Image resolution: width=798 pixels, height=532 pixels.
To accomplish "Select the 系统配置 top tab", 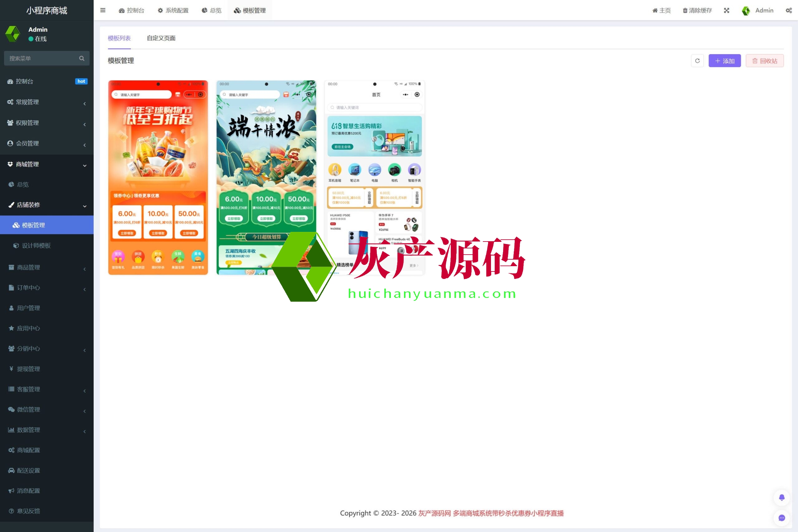I will click(173, 10).
